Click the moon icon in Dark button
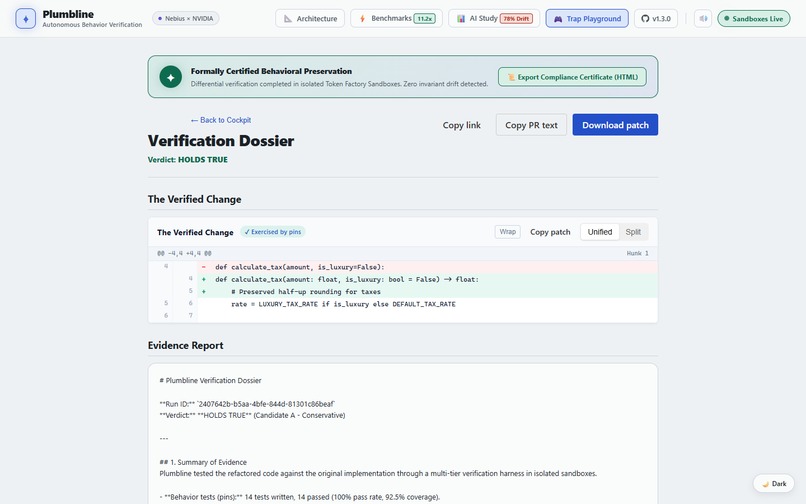 [765, 484]
